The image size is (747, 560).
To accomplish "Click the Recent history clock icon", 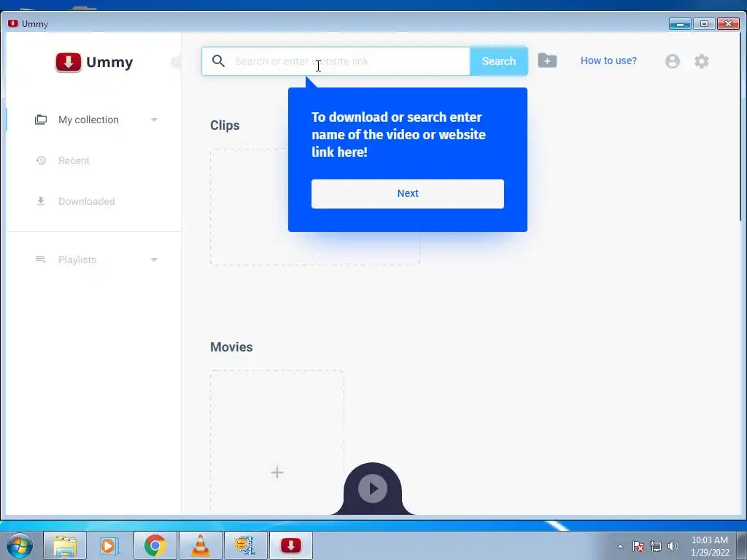I will pos(41,160).
